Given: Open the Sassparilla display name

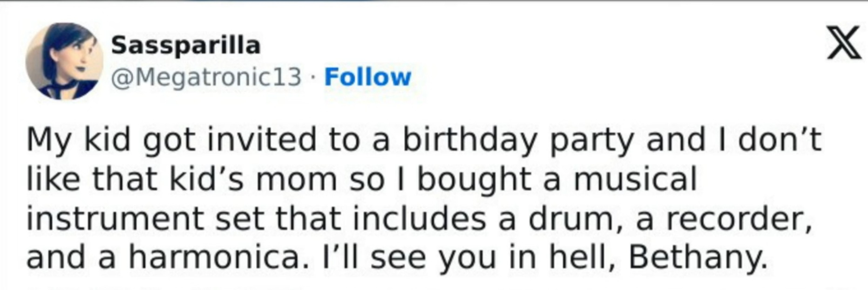Looking at the screenshot, I should (185, 45).
